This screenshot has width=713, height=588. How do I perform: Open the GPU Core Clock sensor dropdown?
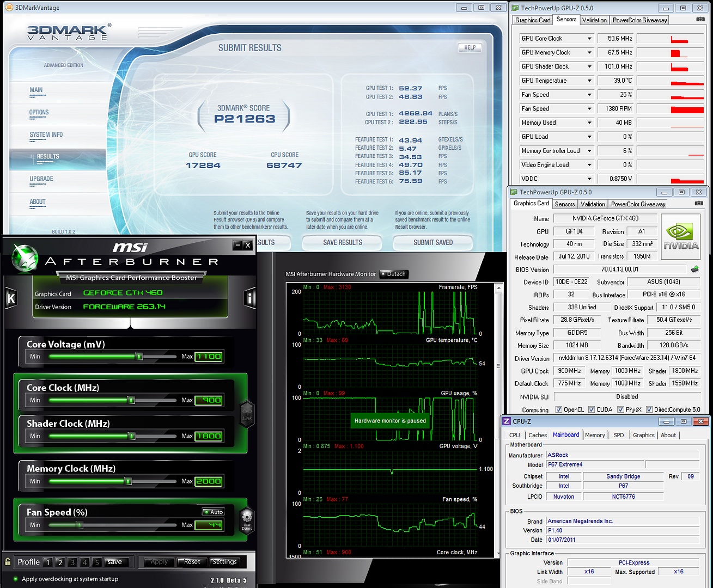589,39
